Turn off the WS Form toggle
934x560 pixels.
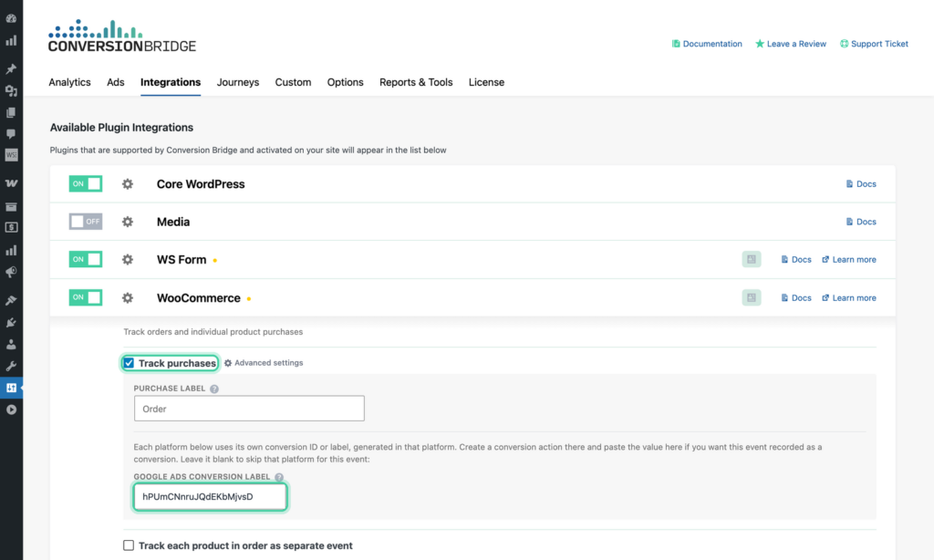85,259
